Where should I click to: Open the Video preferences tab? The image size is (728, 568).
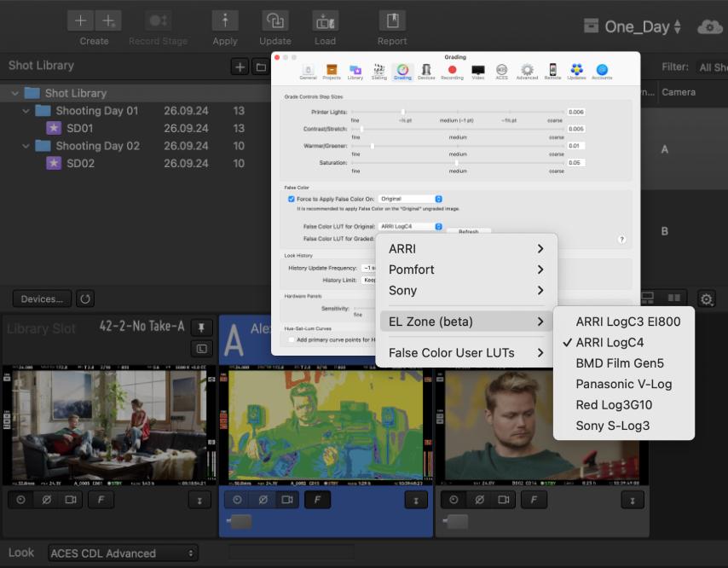(x=477, y=72)
